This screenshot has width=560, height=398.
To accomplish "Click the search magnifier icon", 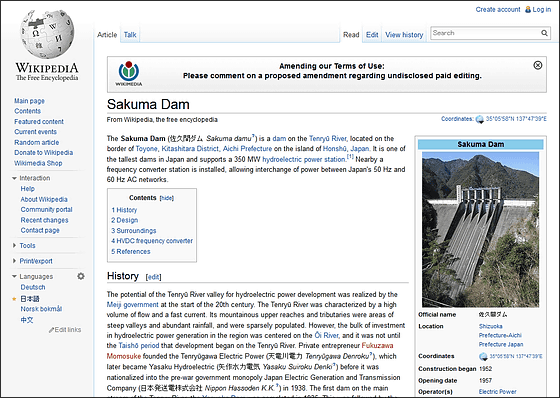I will (x=544, y=33).
